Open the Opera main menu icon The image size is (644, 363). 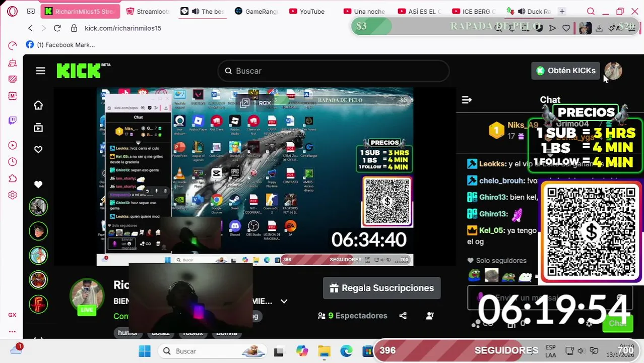tap(13, 11)
